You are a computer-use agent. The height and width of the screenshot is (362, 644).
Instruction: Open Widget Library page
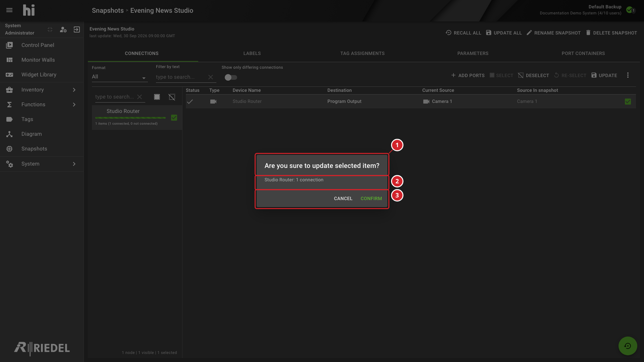tap(42, 74)
